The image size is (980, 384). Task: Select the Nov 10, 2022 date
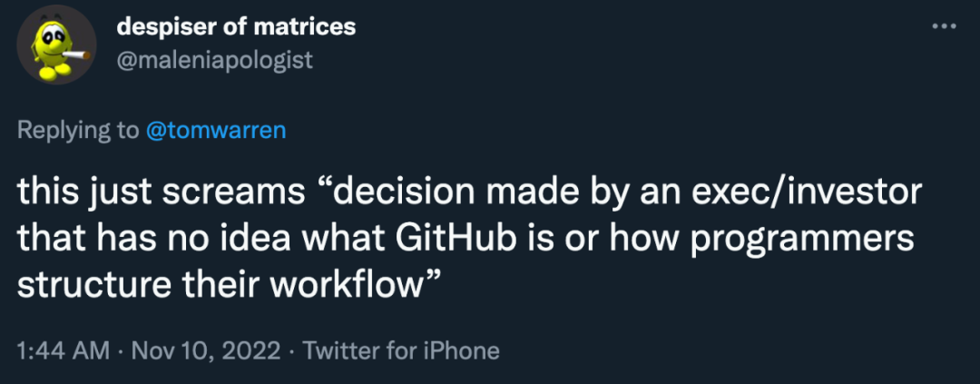pyautogui.click(x=205, y=350)
